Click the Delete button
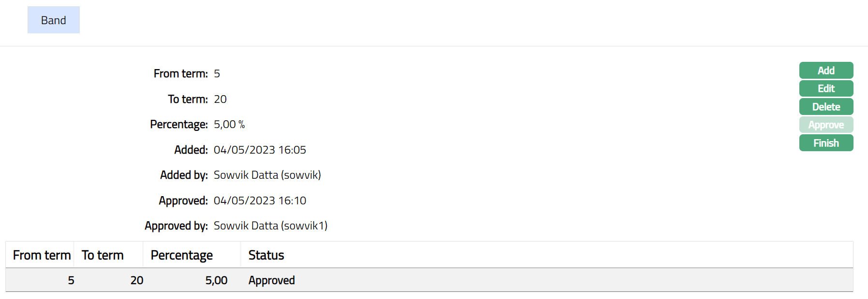Image resolution: width=868 pixels, height=299 pixels. pos(826,107)
